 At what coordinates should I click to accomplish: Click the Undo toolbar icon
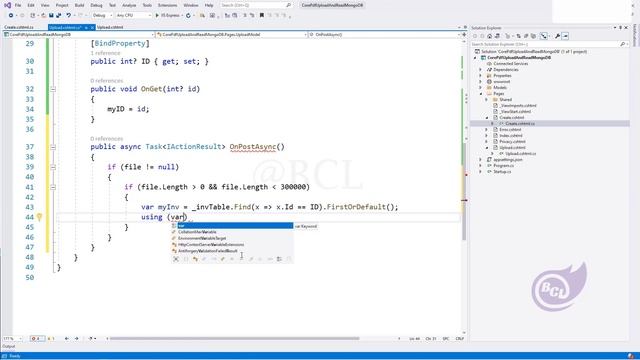(68, 15)
